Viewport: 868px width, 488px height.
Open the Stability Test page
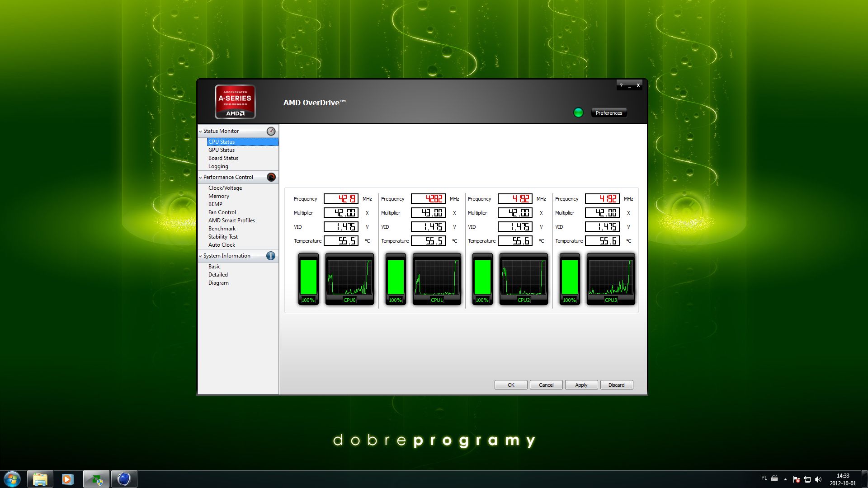pos(223,237)
